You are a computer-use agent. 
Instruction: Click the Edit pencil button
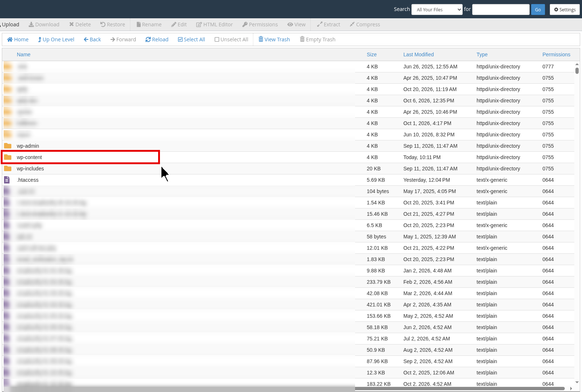(x=179, y=24)
